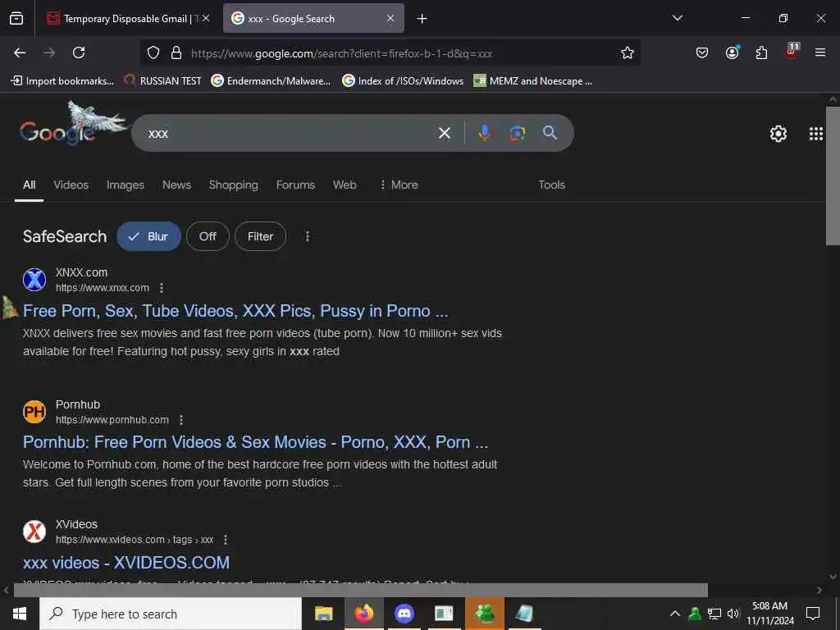Open the Extensions puzzle-piece menu
The height and width of the screenshot is (630, 840).
[x=761, y=52]
